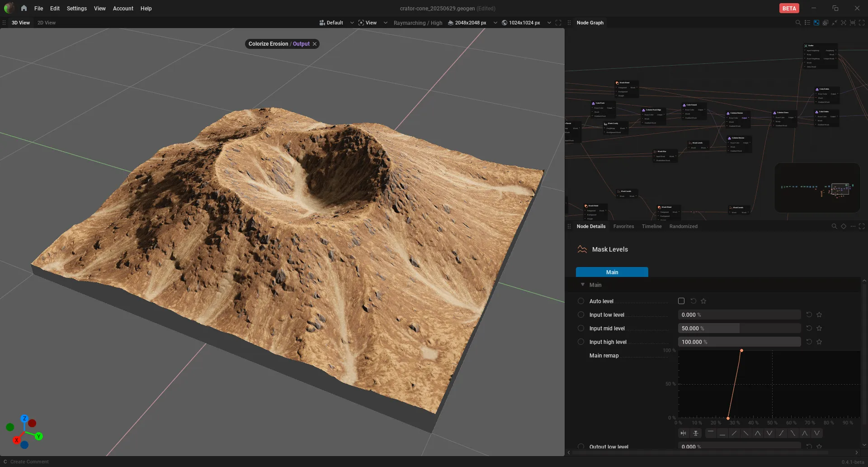Screen dimensions: 868x467
Task: Click the Node Graph minimap thumbnail
Action: 817,188
